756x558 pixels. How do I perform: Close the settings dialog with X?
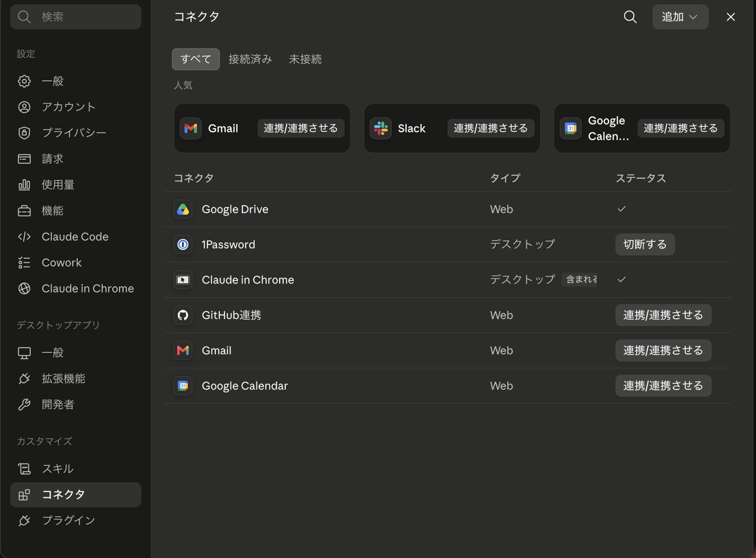pyautogui.click(x=731, y=17)
